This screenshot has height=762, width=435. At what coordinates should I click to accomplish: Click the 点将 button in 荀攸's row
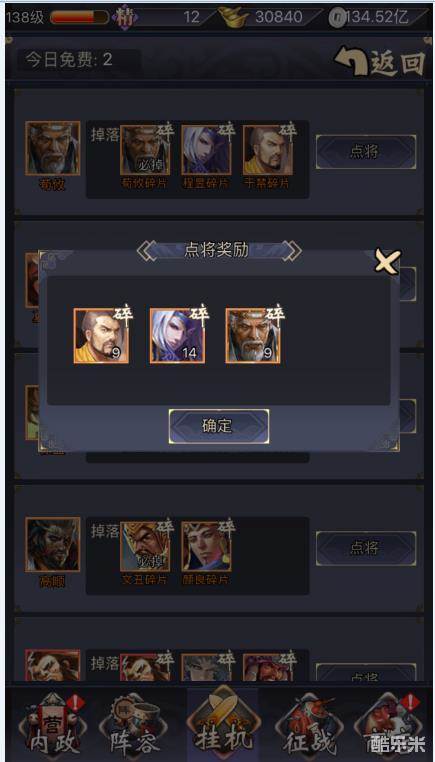[x=365, y=152]
